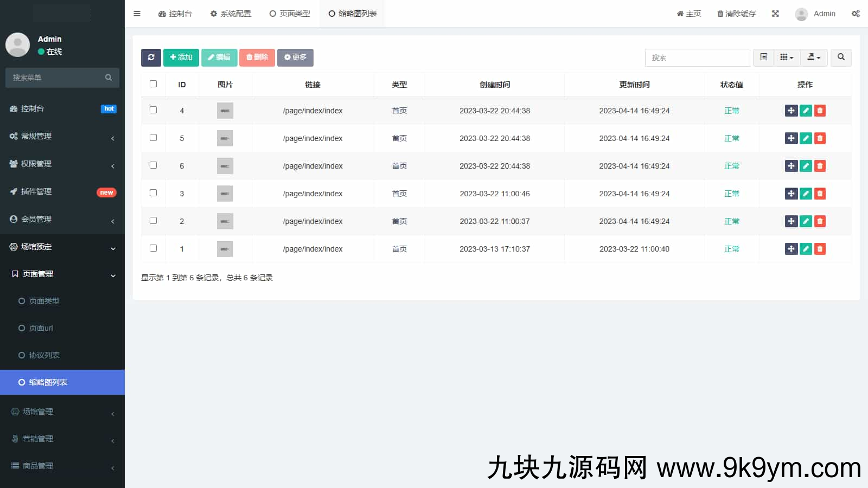The image size is (868, 488).
Task: Toggle the sidebar hamburger menu icon
Action: point(137,14)
